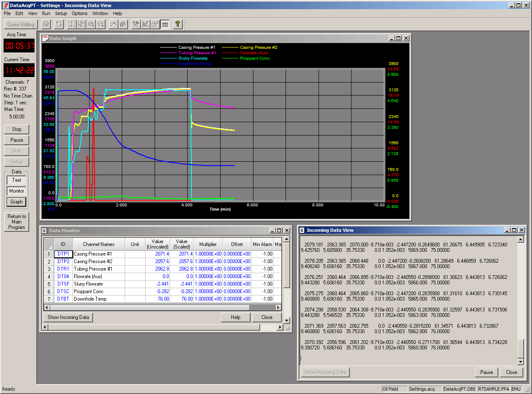Click Pause in Incoming Data View
The height and width of the screenshot is (394, 532).
click(487, 372)
